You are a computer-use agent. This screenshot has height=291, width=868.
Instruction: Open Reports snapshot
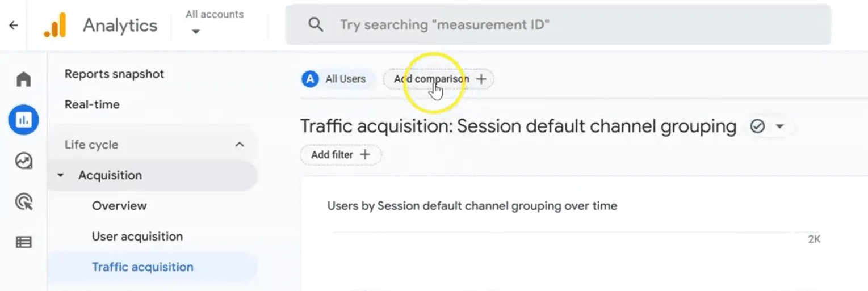click(x=114, y=74)
